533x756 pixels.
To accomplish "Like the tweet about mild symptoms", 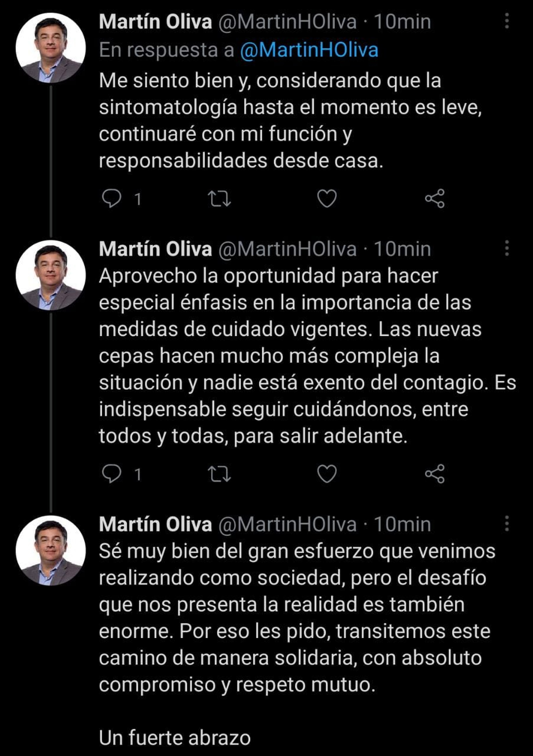I will click(x=327, y=199).
